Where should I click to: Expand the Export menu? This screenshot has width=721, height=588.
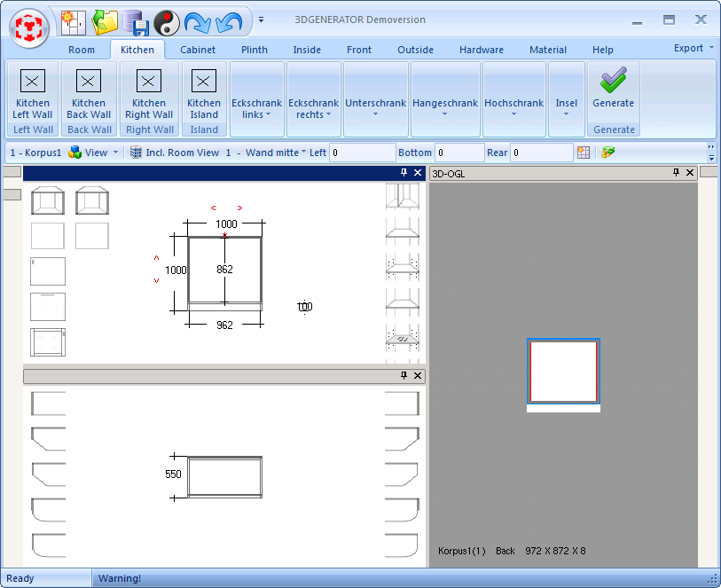(x=690, y=49)
